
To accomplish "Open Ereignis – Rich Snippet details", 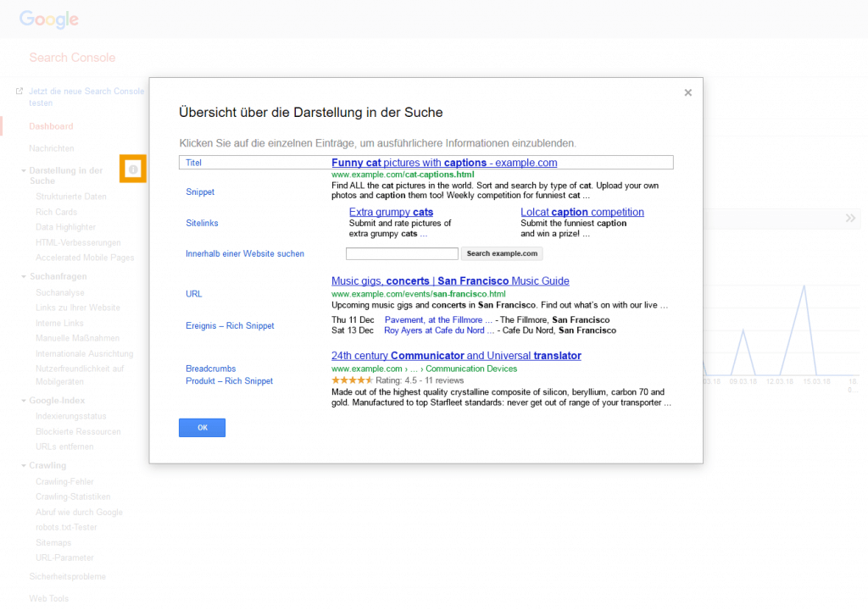I will click(x=230, y=325).
